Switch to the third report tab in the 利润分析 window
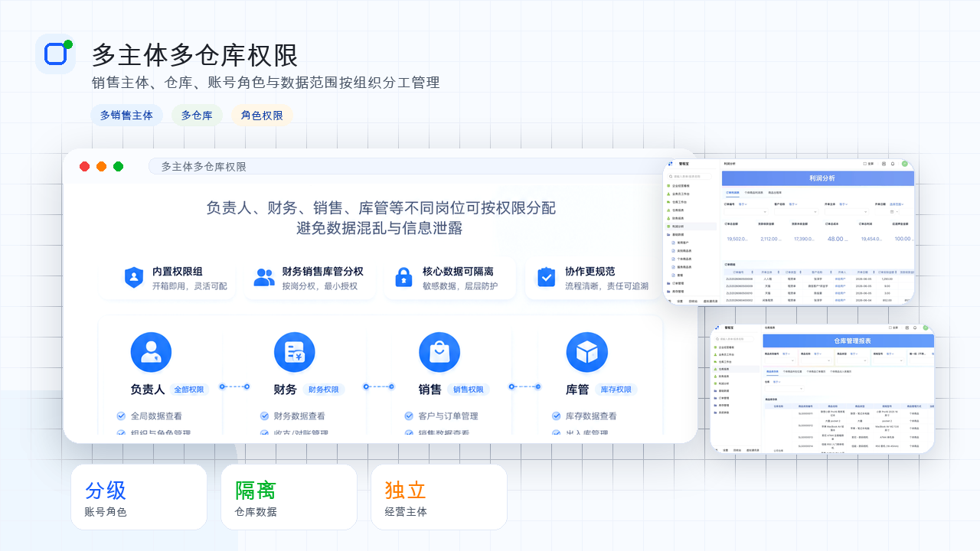The image size is (980, 551). pyautogui.click(x=775, y=193)
